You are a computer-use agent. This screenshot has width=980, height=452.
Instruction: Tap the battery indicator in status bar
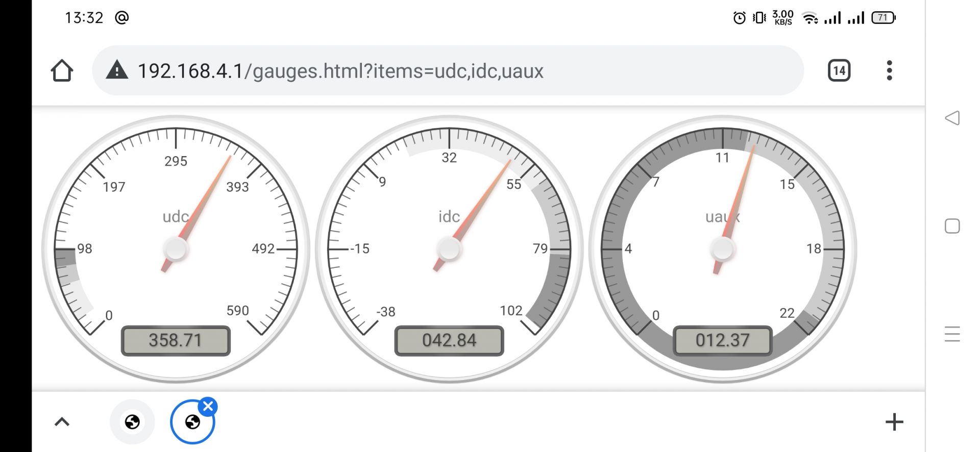click(883, 18)
